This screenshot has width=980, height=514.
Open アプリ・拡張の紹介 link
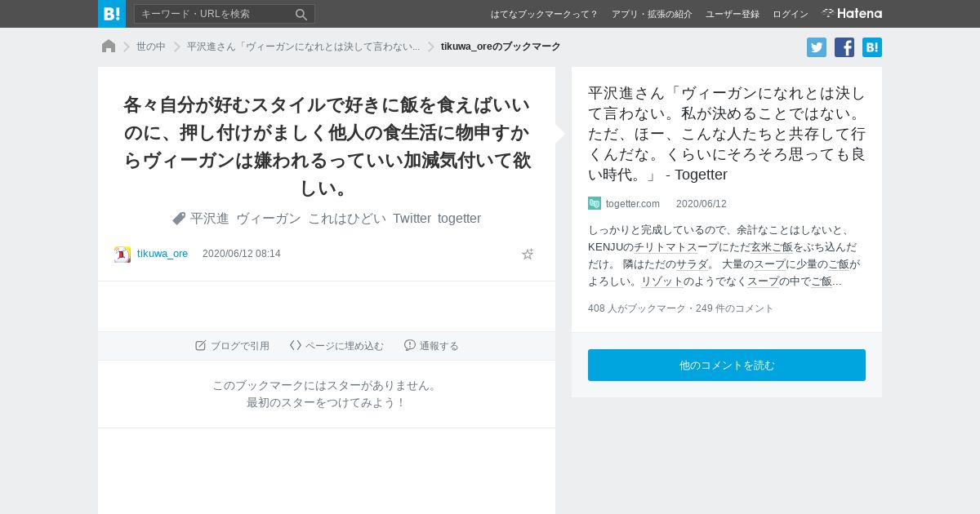point(652,14)
